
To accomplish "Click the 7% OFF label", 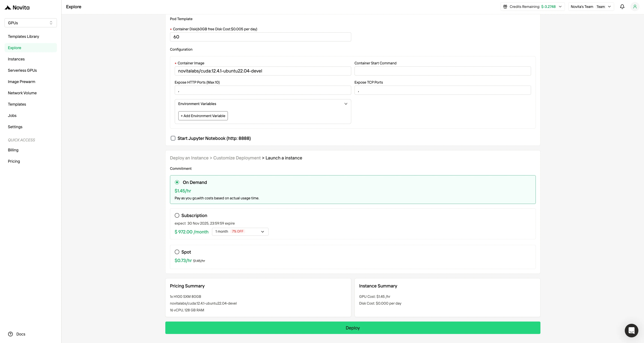I will (237, 232).
